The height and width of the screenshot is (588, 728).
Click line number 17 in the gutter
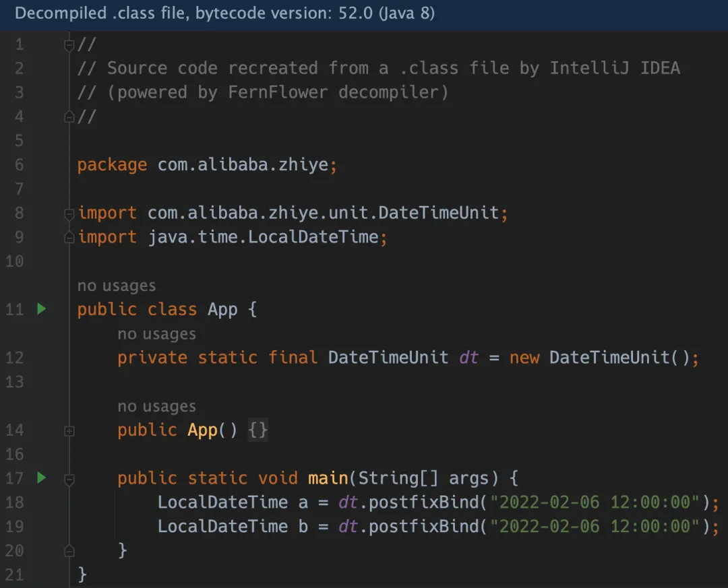tap(14, 478)
